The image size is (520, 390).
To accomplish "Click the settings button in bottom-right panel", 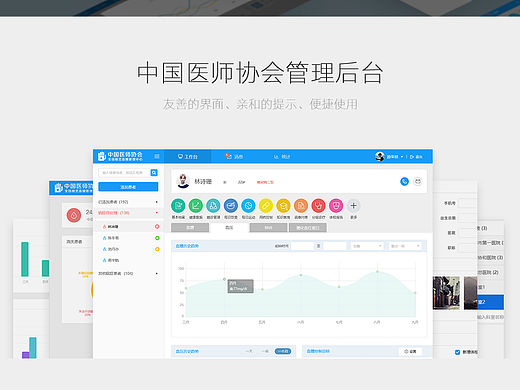I will coord(410,351).
